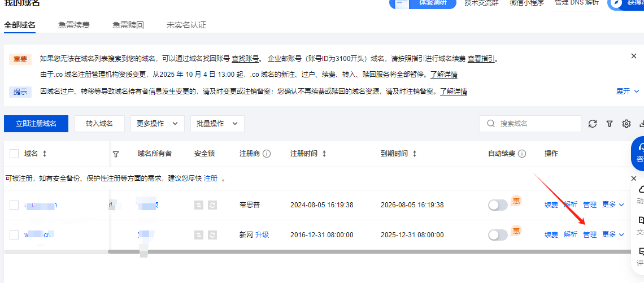The image size is (644, 283).
Task: Expand the notices with 展开
Action: 628,91
